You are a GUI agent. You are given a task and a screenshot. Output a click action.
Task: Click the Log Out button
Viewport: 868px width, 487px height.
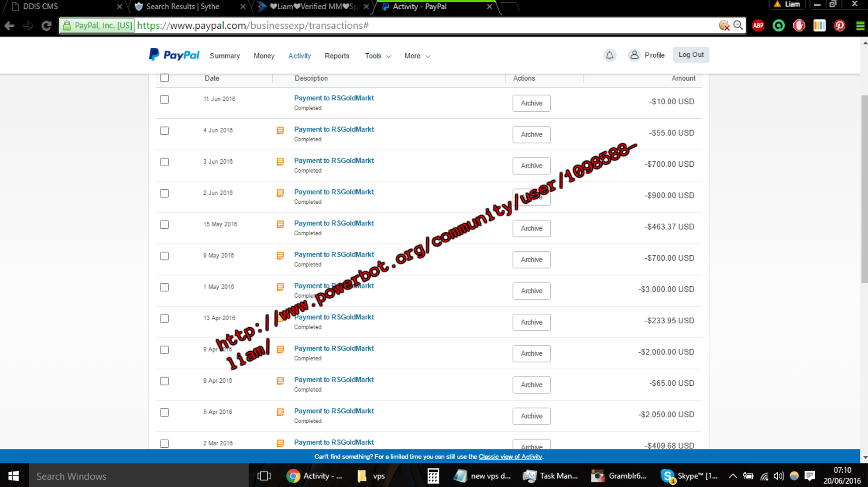691,55
